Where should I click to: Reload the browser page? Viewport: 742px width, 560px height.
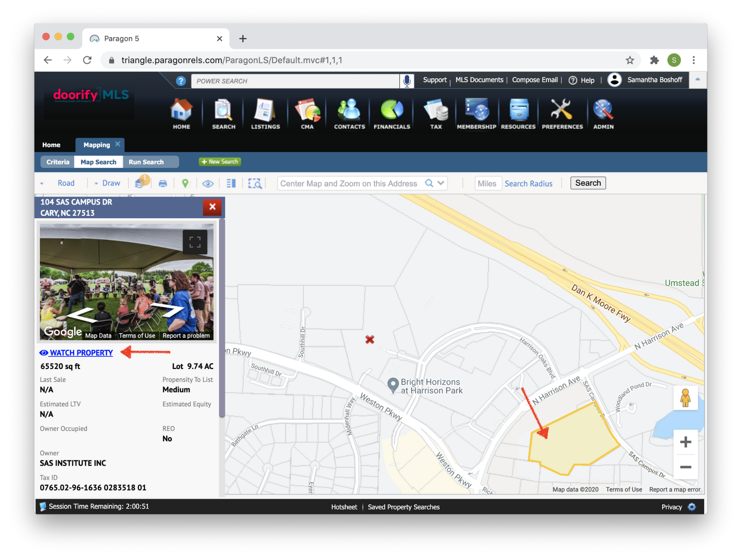87,60
